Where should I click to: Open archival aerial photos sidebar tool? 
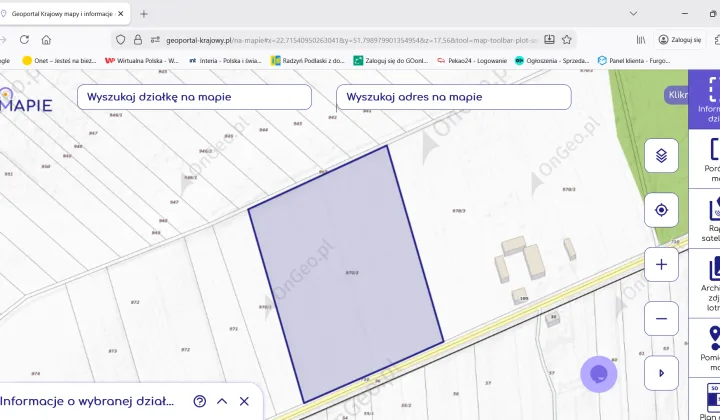(705, 284)
